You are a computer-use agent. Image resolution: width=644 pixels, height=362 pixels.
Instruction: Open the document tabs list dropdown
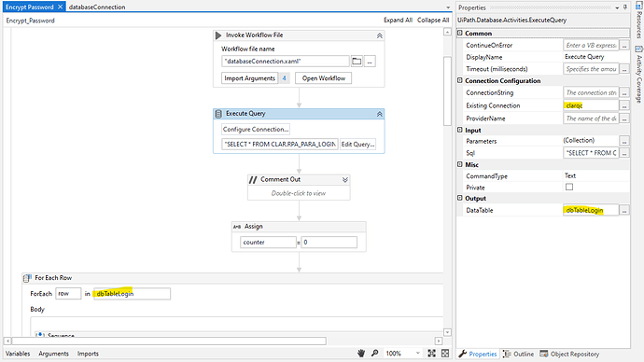448,7
